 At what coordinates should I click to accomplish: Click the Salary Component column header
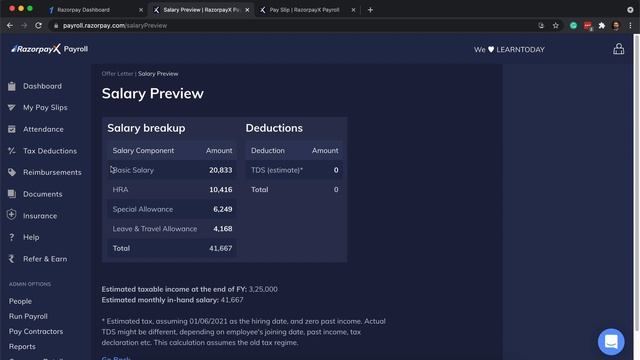click(x=143, y=151)
